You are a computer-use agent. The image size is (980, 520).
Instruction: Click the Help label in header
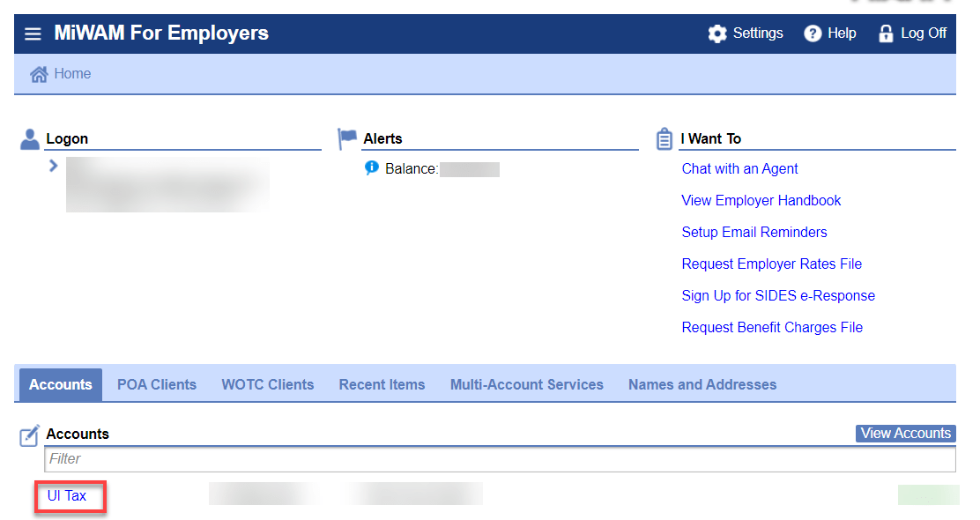click(x=842, y=33)
